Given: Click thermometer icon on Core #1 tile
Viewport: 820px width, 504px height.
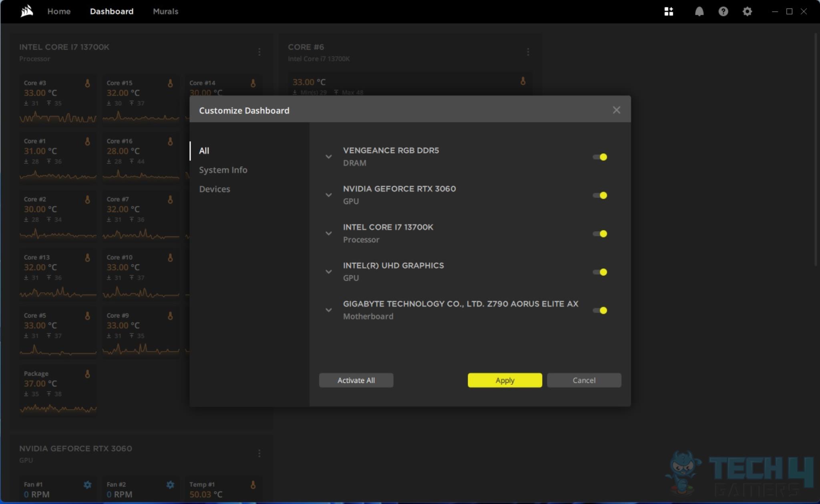Looking at the screenshot, I should [x=87, y=141].
